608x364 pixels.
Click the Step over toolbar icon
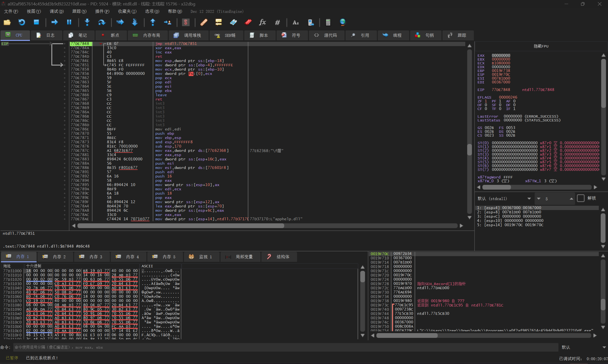click(101, 22)
